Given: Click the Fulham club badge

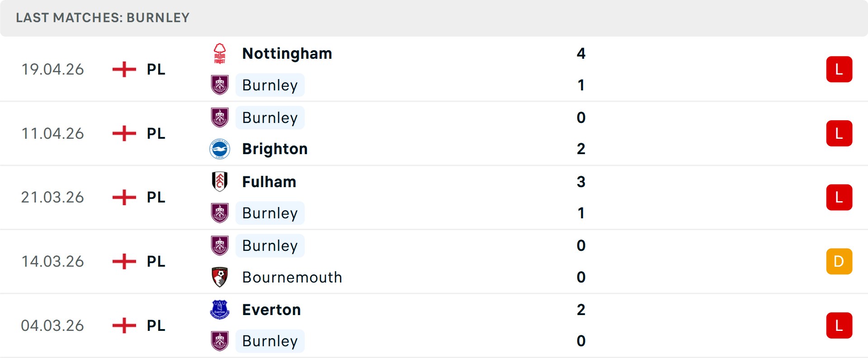Looking at the screenshot, I should (220, 181).
